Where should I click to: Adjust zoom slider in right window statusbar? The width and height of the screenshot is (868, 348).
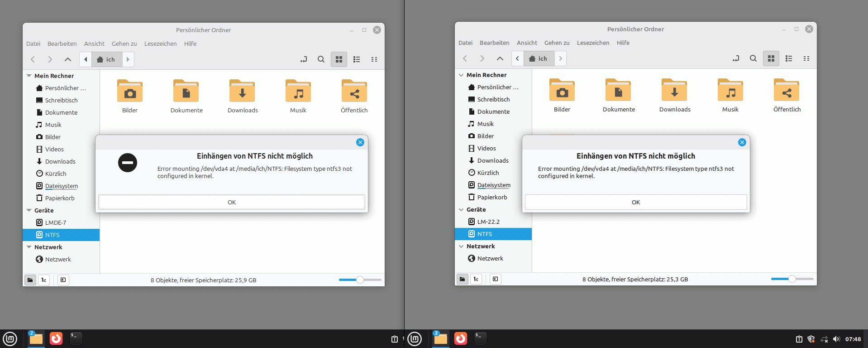[x=792, y=279]
